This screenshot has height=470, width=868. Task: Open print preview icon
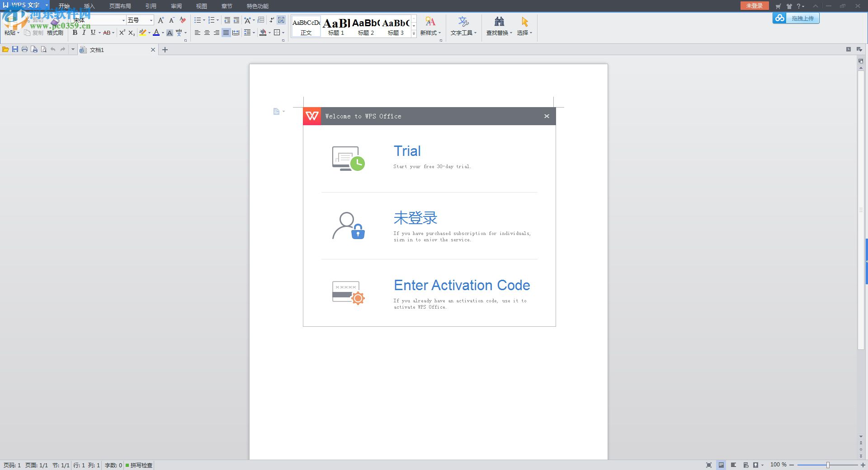(x=43, y=50)
